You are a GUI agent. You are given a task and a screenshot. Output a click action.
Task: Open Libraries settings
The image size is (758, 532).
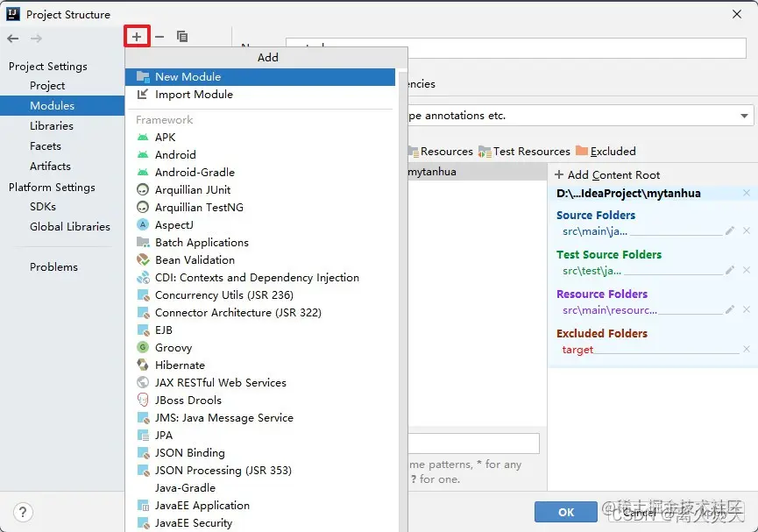coord(52,125)
